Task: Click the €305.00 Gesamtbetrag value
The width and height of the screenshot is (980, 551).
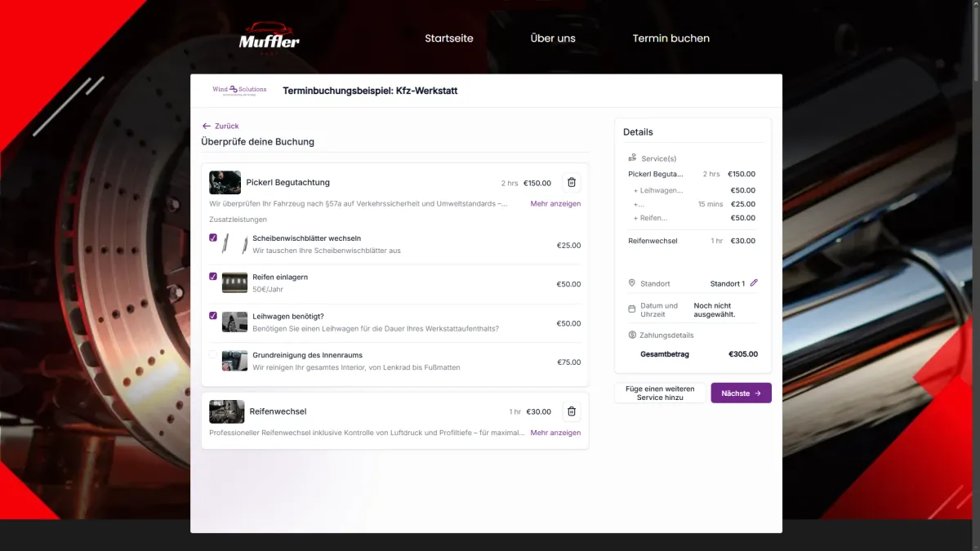Action: coord(743,354)
